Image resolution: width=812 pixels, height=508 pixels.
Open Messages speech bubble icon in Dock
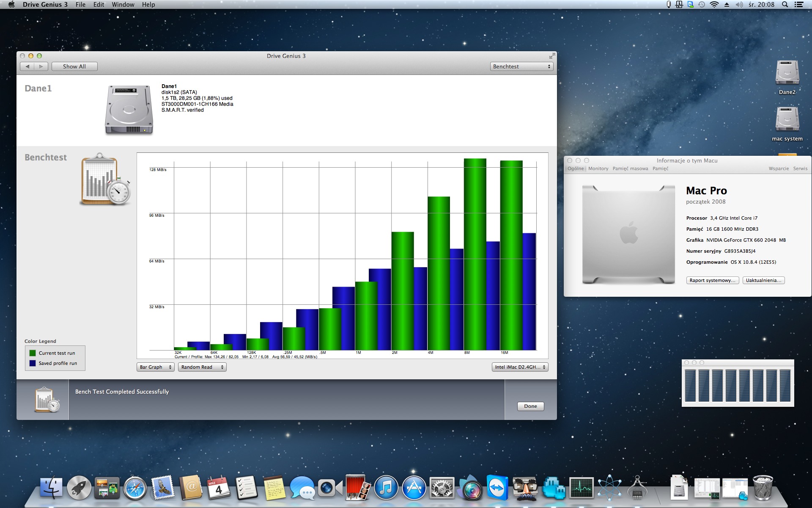(x=302, y=488)
